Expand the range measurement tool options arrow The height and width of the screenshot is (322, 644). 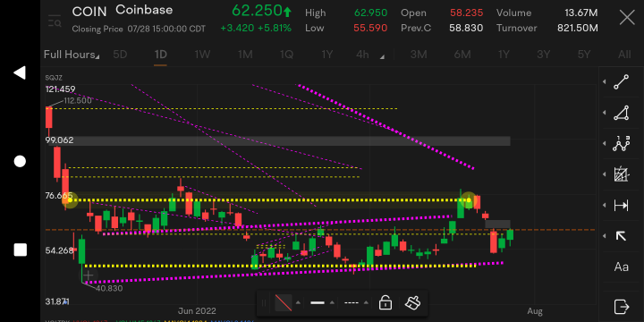(604, 206)
